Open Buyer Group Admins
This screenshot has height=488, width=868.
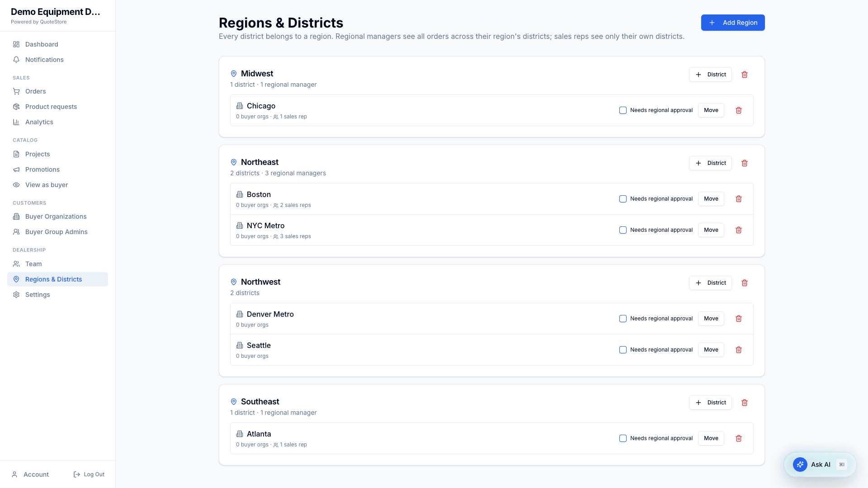point(57,232)
